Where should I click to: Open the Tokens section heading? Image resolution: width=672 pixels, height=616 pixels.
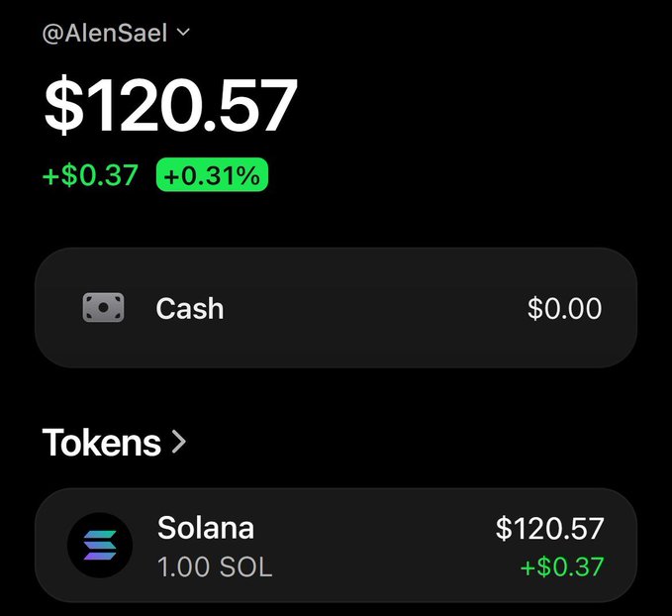(x=102, y=443)
